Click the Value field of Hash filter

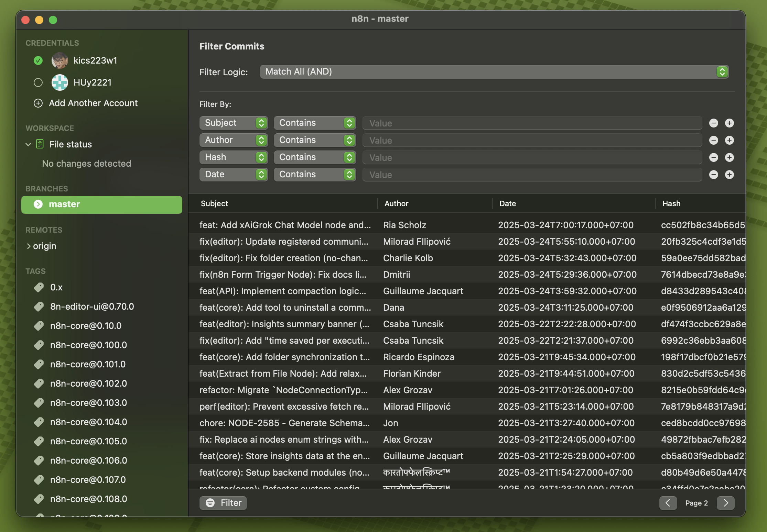(x=532, y=157)
